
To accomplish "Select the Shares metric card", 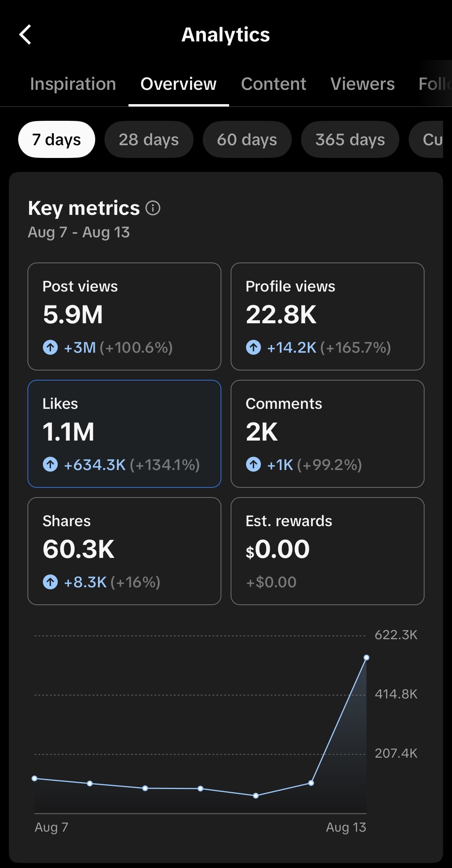I will [124, 551].
